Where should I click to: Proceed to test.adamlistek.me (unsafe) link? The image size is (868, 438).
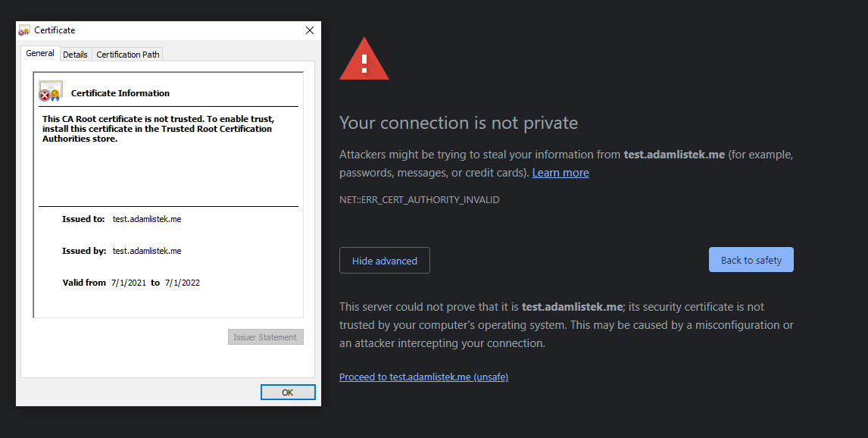[423, 377]
